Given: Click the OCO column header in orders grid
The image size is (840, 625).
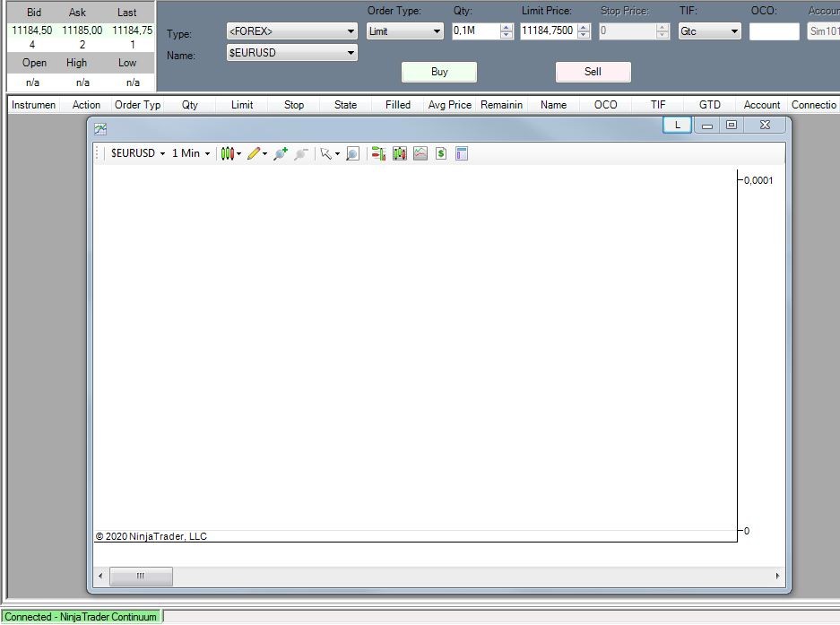Looking at the screenshot, I should pos(606,105).
